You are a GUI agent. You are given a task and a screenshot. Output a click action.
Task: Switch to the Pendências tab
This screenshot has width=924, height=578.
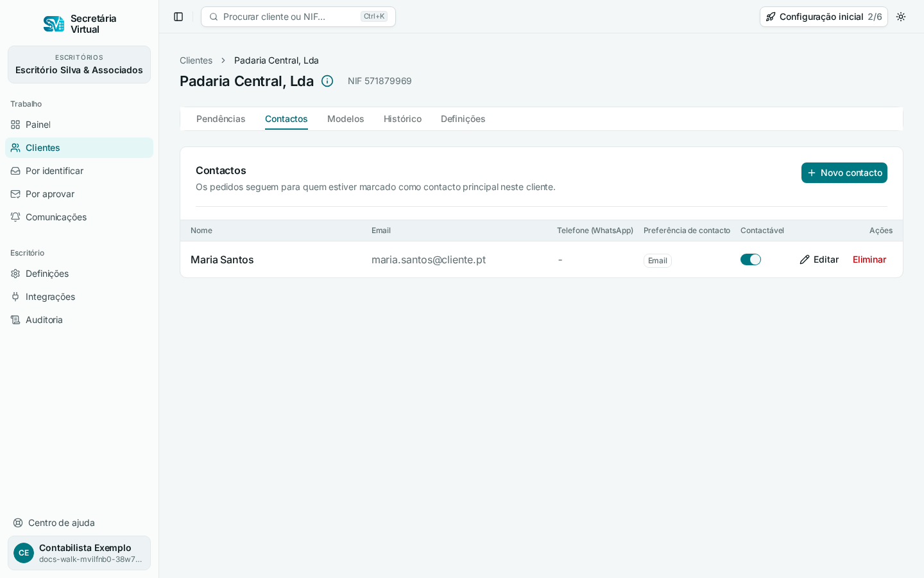[221, 119]
